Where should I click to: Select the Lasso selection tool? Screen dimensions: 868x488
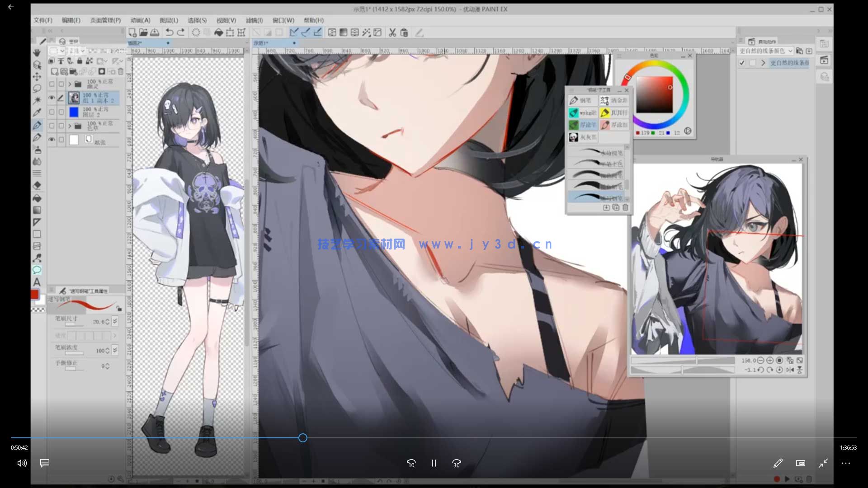[x=37, y=89]
